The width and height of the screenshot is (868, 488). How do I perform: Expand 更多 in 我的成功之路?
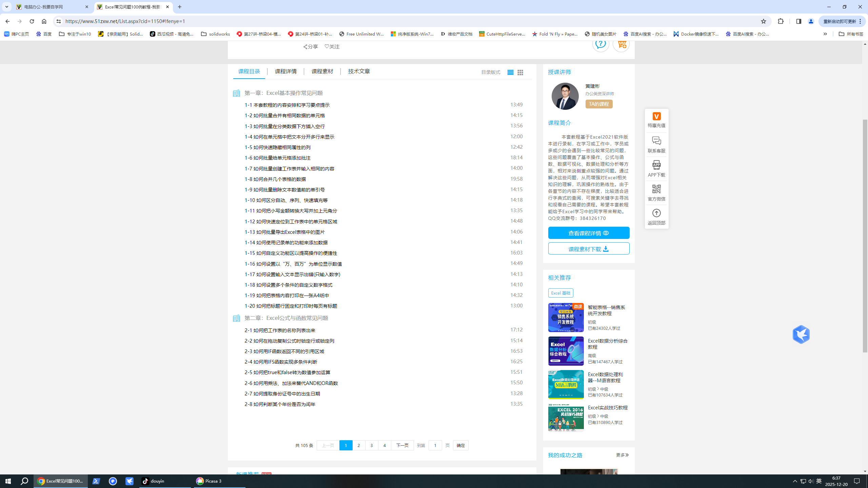click(622, 455)
